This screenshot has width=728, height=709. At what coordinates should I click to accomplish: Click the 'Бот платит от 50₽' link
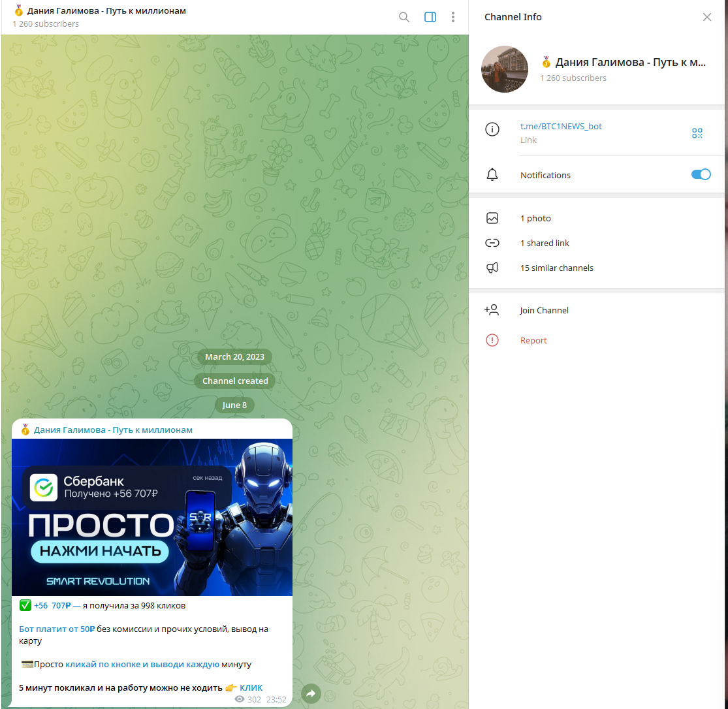click(57, 629)
